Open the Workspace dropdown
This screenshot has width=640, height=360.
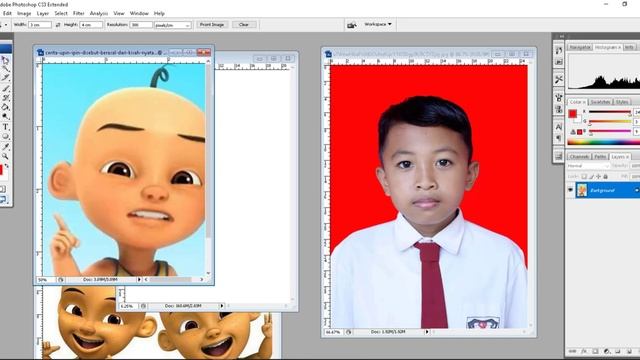point(378,24)
